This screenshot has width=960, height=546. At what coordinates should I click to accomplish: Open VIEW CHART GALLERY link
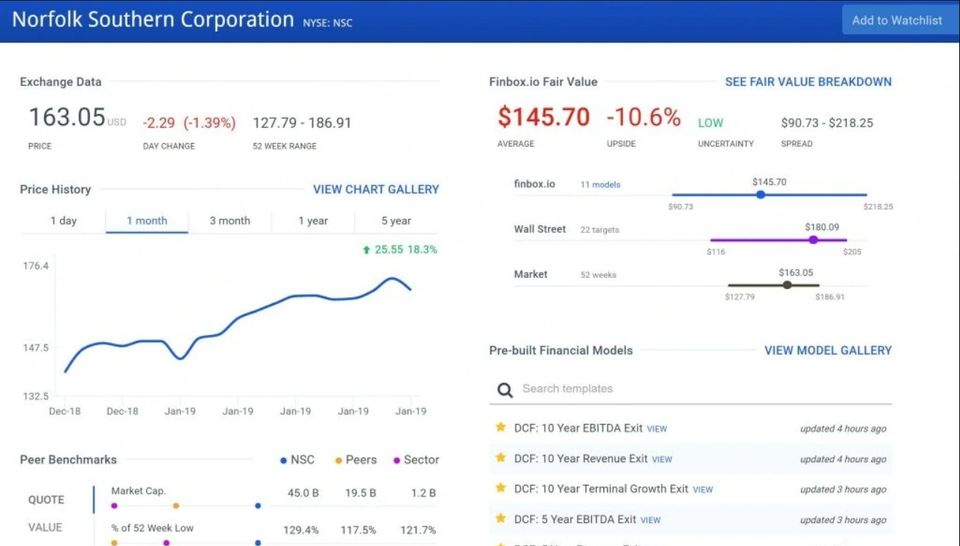[376, 190]
